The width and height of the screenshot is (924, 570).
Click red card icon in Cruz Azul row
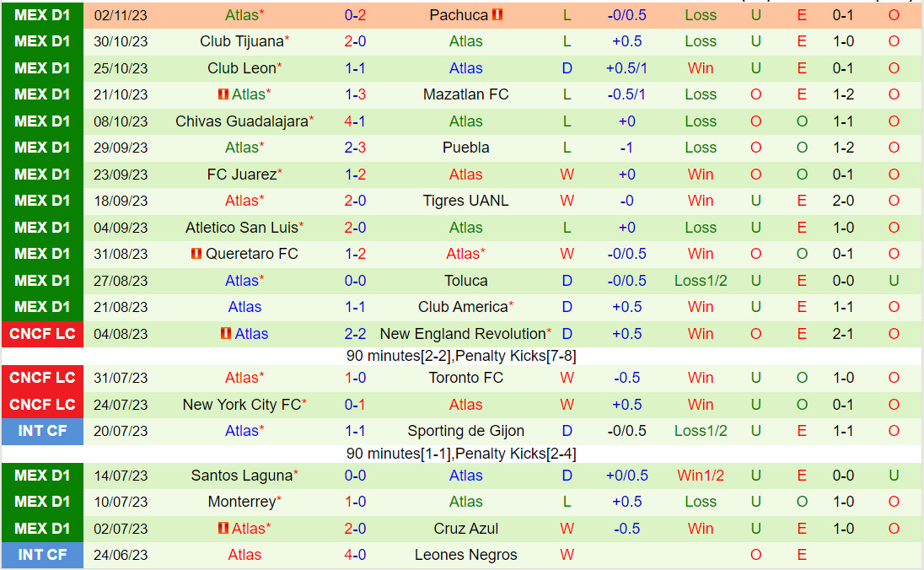point(223,529)
